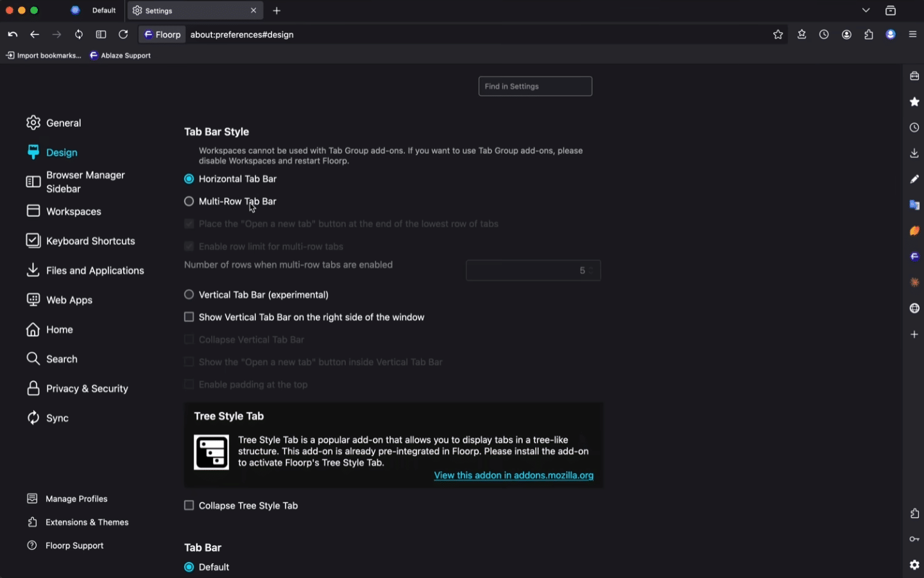Open the Home settings category
924x578 pixels.
coord(49,329)
